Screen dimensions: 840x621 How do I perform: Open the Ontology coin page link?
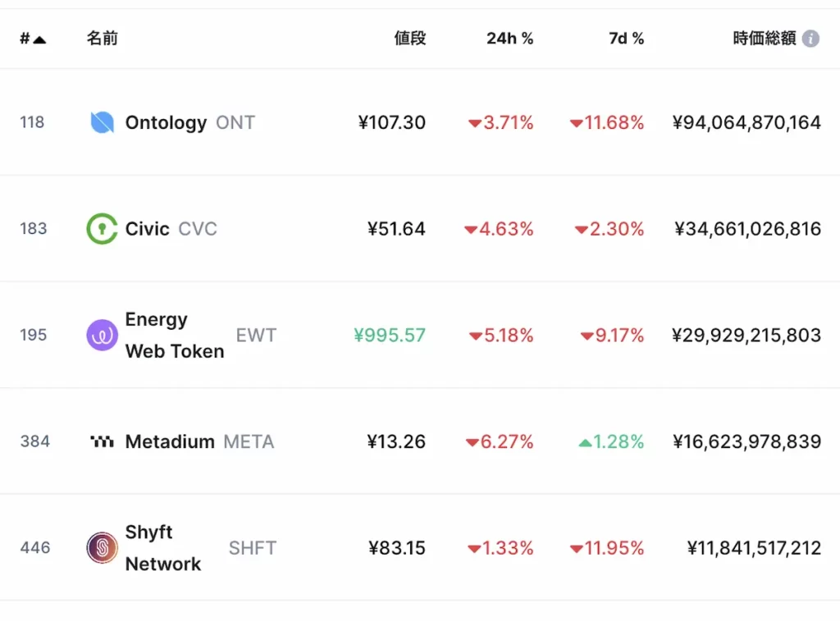tap(166, 123)
